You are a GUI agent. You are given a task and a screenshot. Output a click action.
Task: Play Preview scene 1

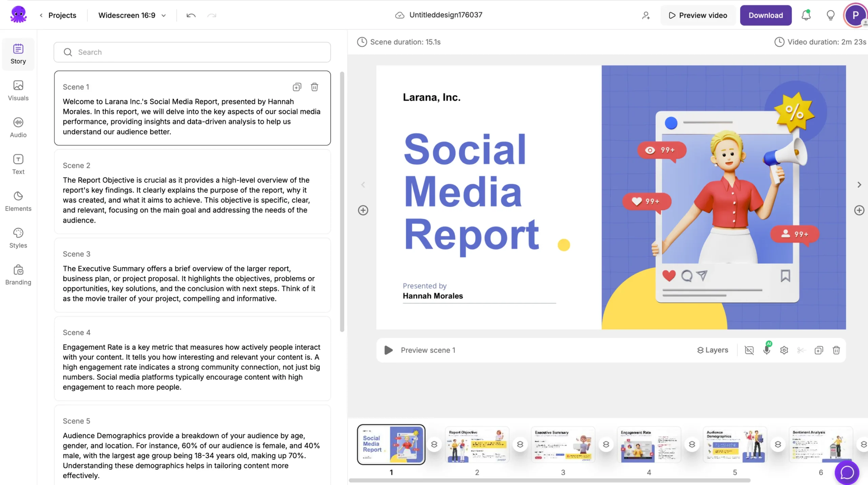point(389,350)
